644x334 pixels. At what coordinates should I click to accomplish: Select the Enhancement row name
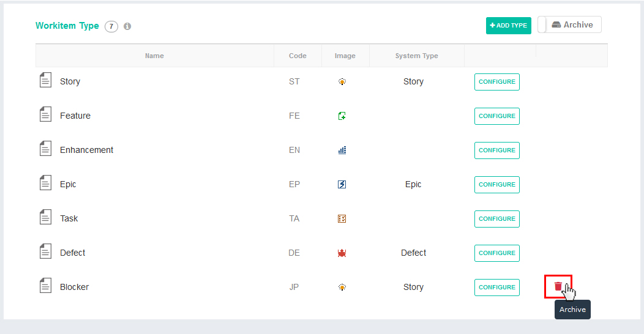pyautogui.click(x=87, y=150)
